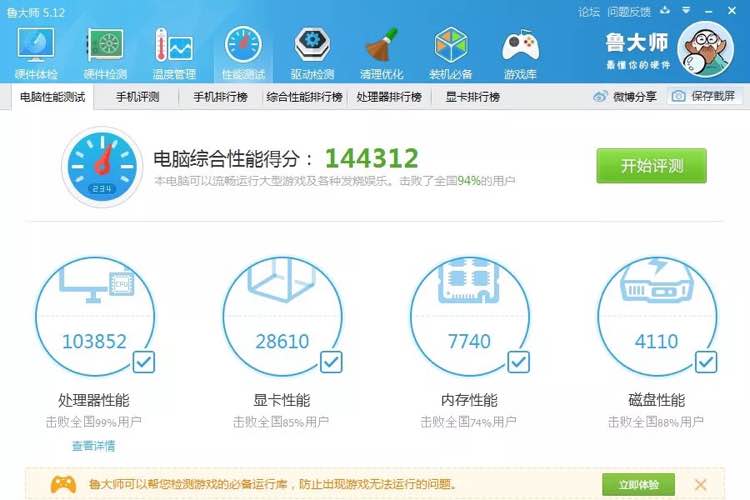
Task: Click the 鲁大师 5.12 window title
Action: point(36,12)
